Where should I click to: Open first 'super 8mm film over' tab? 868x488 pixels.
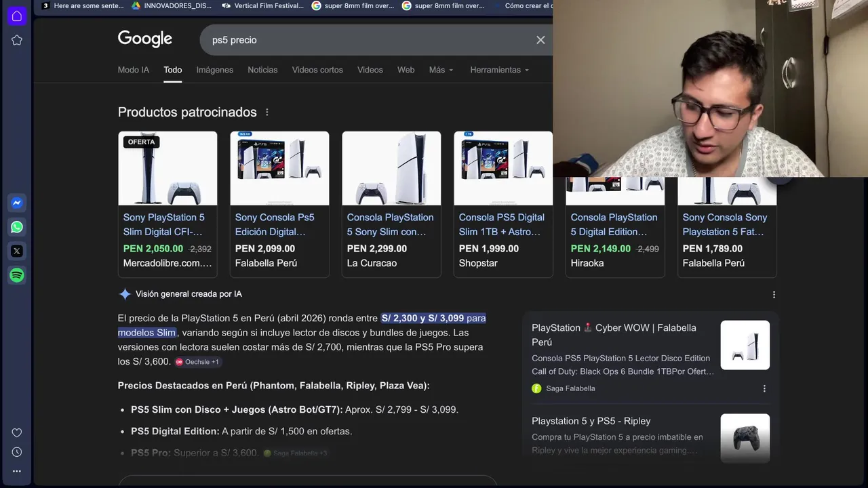(353, 5)
